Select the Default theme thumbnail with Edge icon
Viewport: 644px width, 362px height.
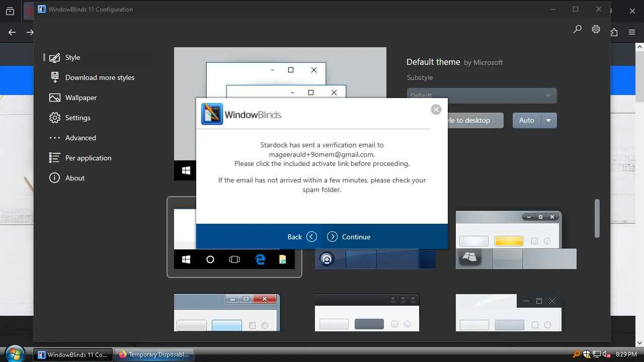[x=234, y=238]
